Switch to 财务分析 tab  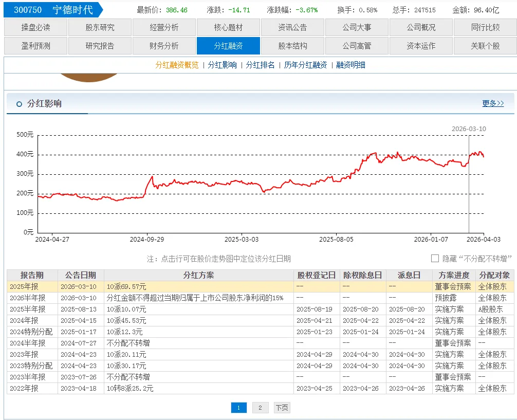[164, 46]
